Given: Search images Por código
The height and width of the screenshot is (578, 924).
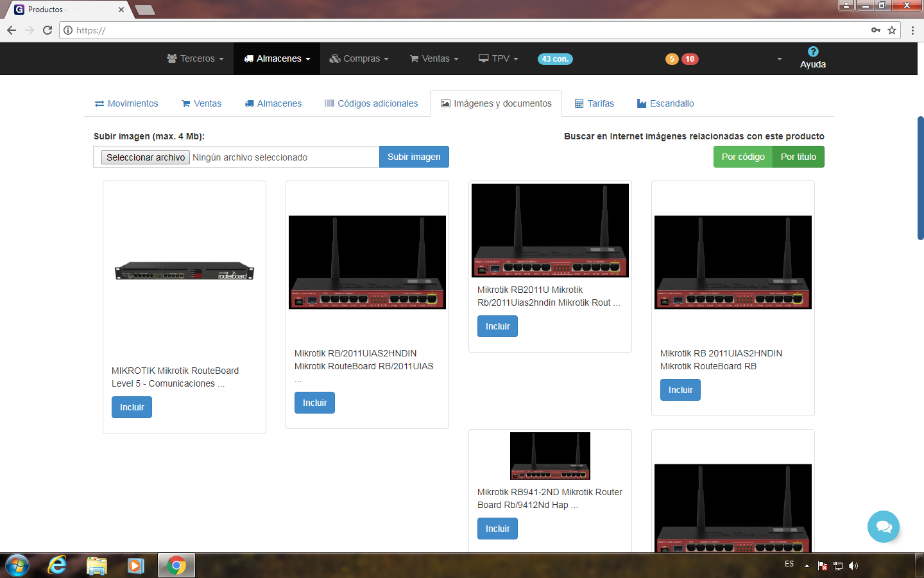Looking at the screenshot, I should pyautogui.click(x=742, y=157).
